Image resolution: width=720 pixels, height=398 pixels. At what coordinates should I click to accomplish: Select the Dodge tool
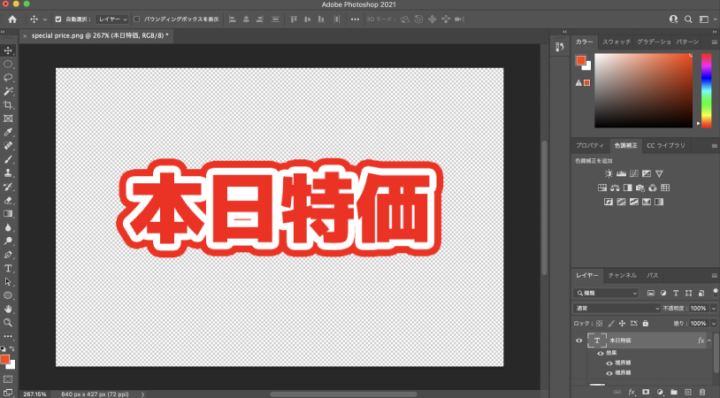tap(8, 241)
